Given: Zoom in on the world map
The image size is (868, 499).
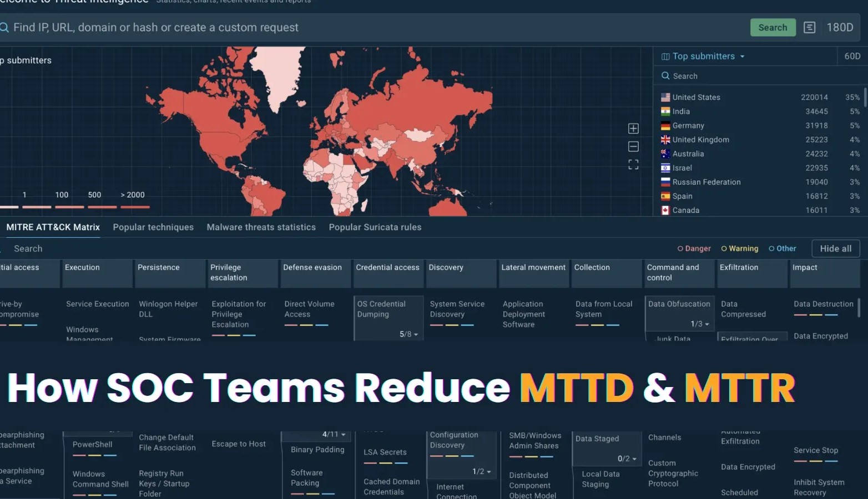Looking at the screenshot, I should (633, 129).
